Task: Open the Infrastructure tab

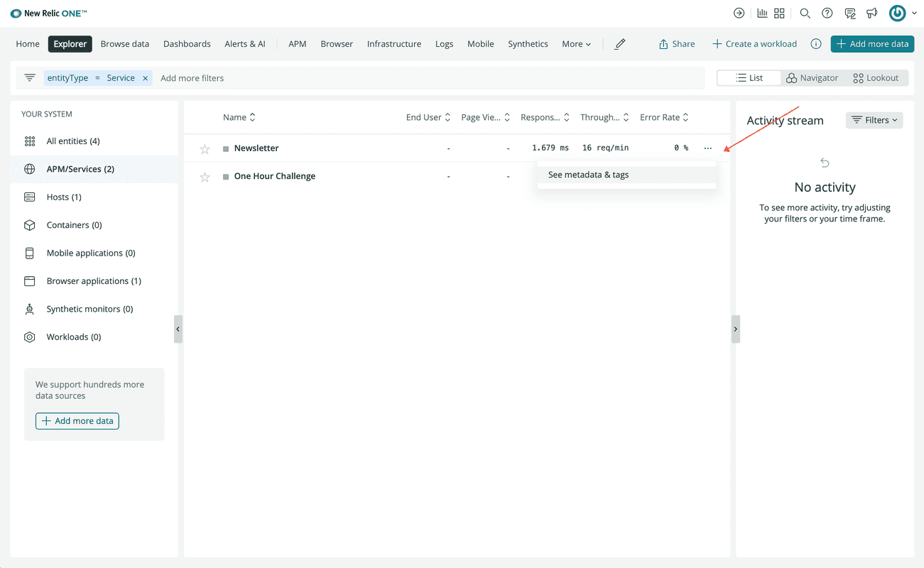Action: (394, 44)
